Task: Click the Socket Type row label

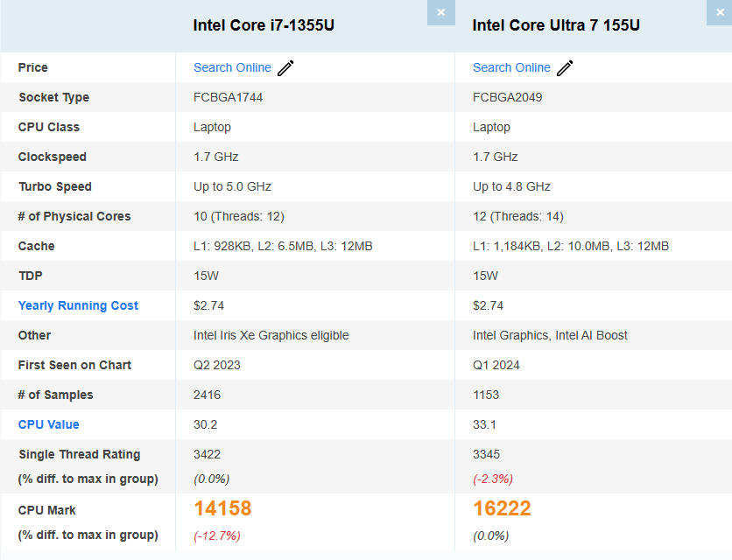Action: (53, 97)
